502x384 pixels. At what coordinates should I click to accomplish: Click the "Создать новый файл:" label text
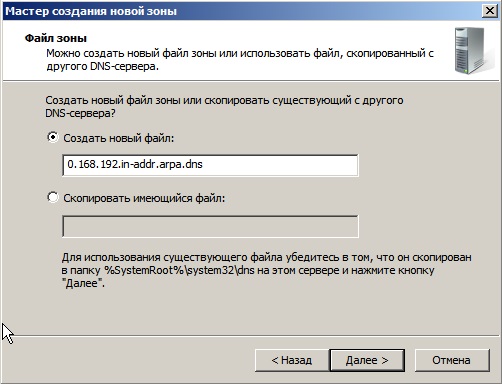click(119, 138)
